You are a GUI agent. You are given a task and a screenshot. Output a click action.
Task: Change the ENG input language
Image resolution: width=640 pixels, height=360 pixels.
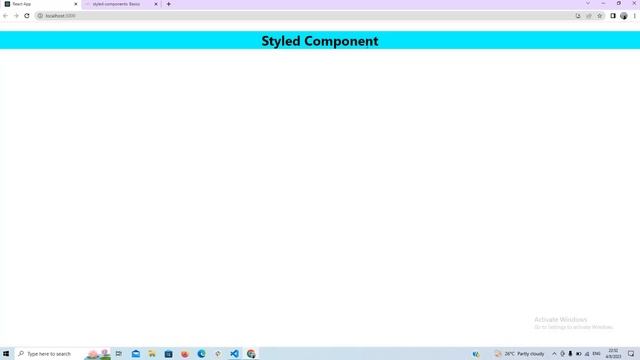click(x=596, y=354)
